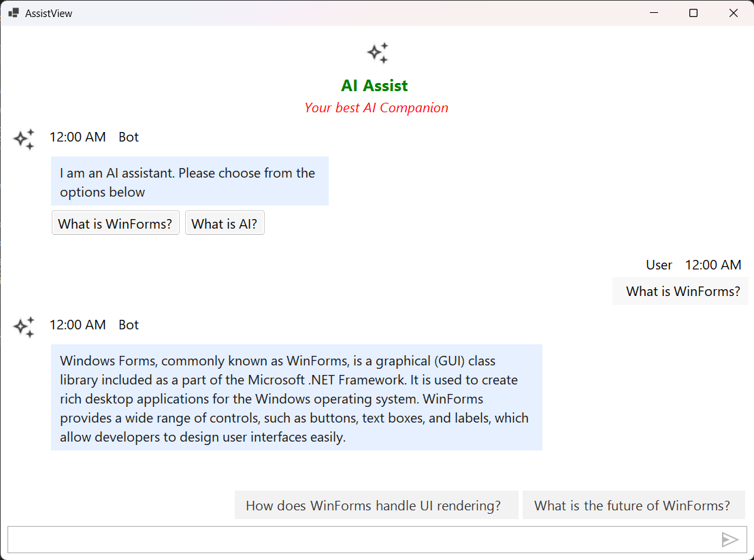The width and height of the screenshot is (754, 560).
Task: Close the AssistView window
Action: (x=734, y=13)
